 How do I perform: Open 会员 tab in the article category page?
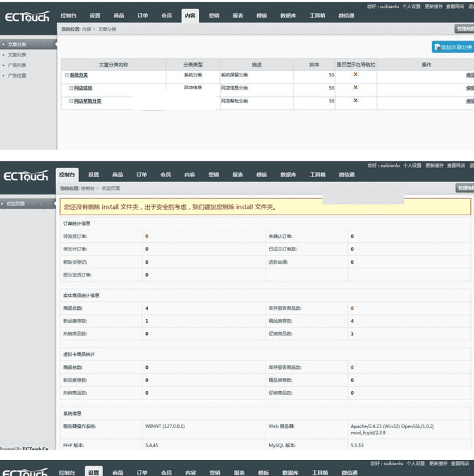pyautogui.click(x=166, y=16)
